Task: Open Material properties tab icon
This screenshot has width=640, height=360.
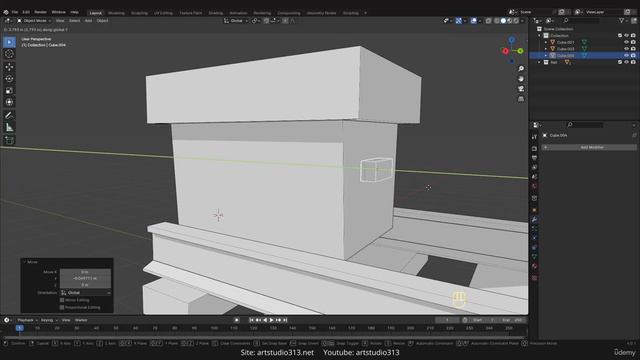Action: pyautogui.click(x=534, y=266)
